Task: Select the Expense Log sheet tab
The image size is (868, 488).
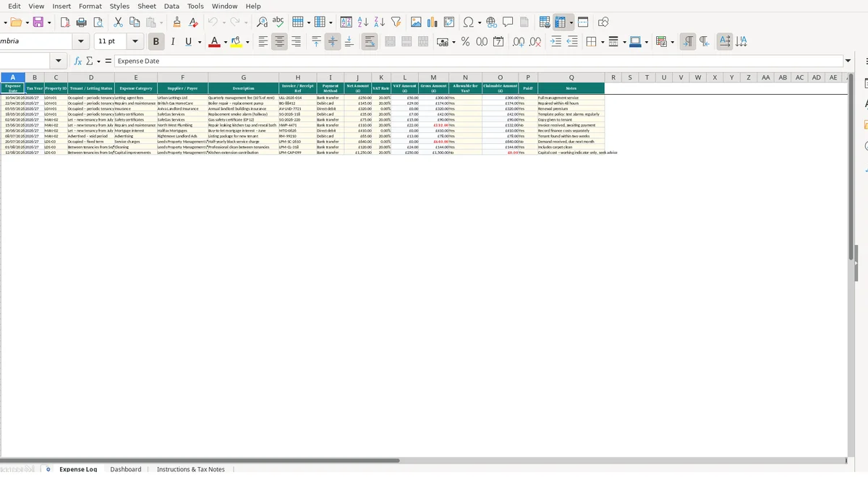Action: (x=78, y=469)
